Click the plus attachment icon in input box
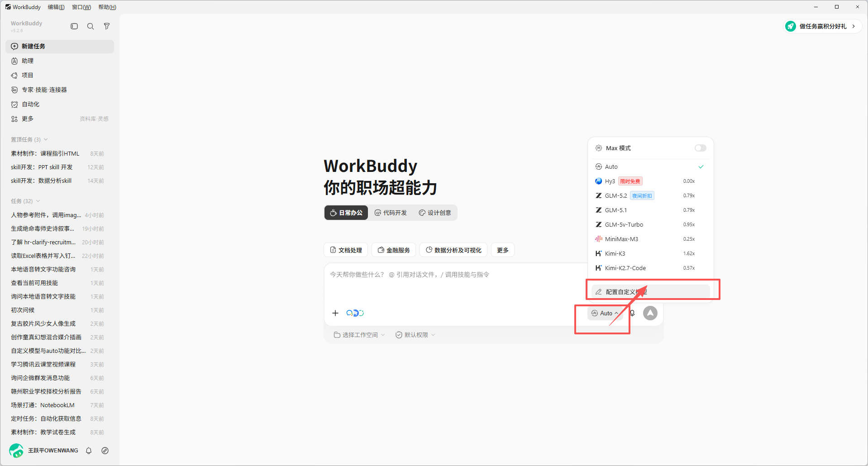 (x=335, y=313)
